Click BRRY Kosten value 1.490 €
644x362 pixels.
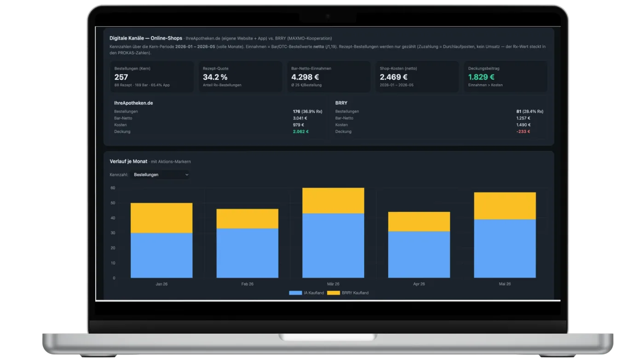click(x=523, y=125)
